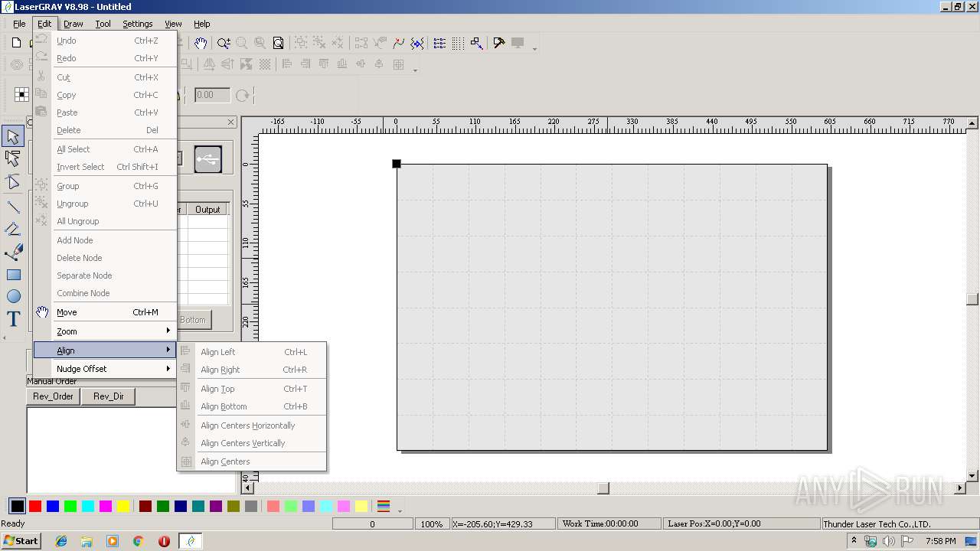Click the Bottom button in panel
The height and width of the screenshot is (551, 980).
(x=194, y=320)
